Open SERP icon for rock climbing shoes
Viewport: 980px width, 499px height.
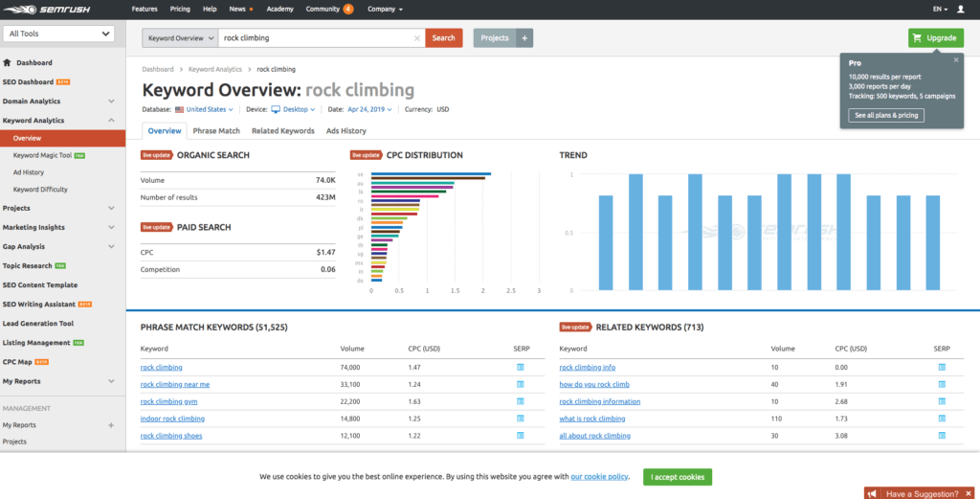(x=520, y=435)
